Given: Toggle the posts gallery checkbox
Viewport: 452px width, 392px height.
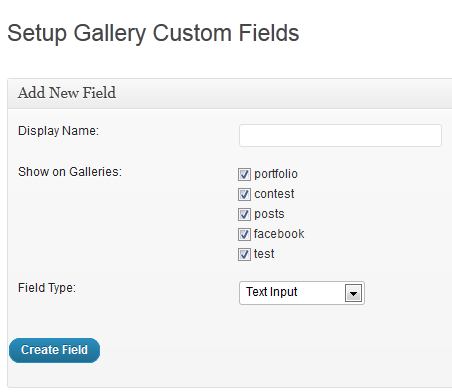Looking at the screenshot, I should [244, 214].
